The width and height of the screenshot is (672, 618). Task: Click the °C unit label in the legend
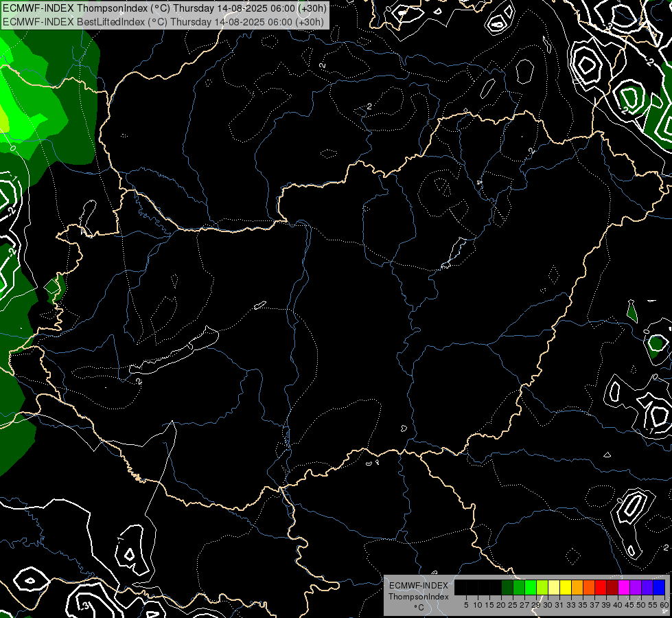coord(419,608)
